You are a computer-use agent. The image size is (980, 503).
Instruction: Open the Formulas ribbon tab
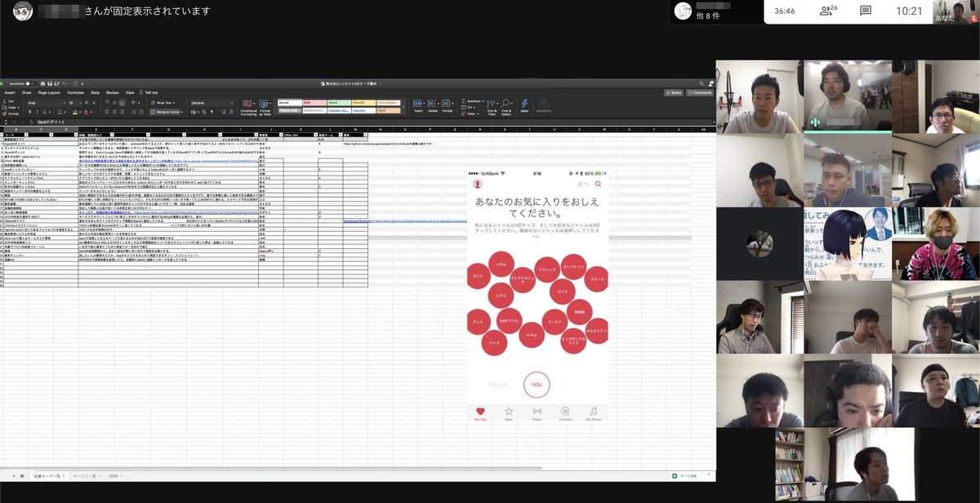click(75, 92)
